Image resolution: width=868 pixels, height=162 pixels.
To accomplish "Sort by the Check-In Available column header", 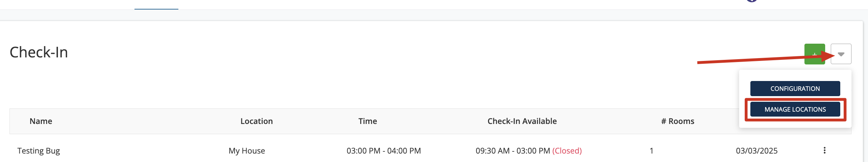I will 522,121.
